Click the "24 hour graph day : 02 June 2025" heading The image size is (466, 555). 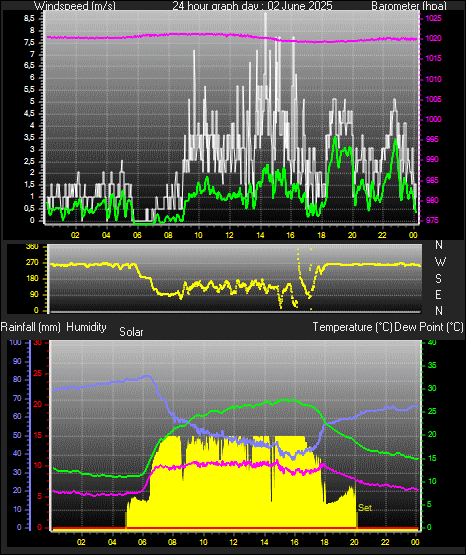pos(252,5)
